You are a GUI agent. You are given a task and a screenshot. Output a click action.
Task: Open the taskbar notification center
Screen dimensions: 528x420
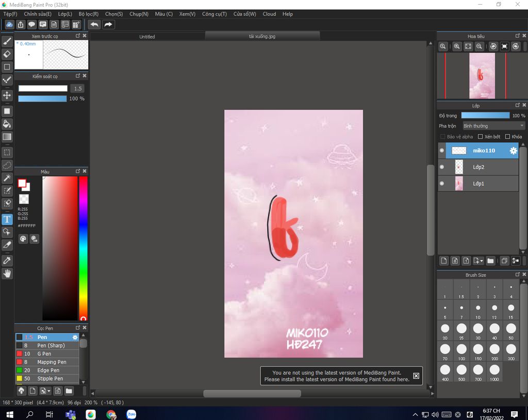pyautogui.click(x=514, y=414)
